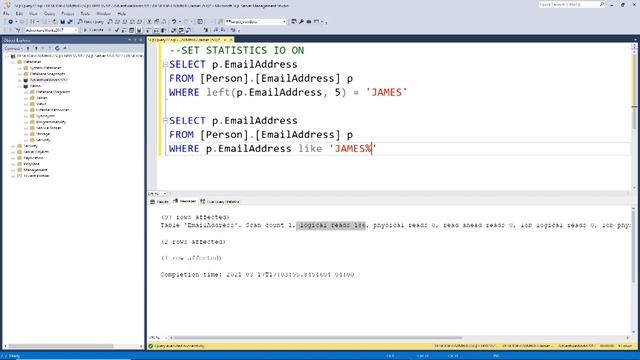
Task: Click the Parse query checkmark icon
Action: coord(117,30)
